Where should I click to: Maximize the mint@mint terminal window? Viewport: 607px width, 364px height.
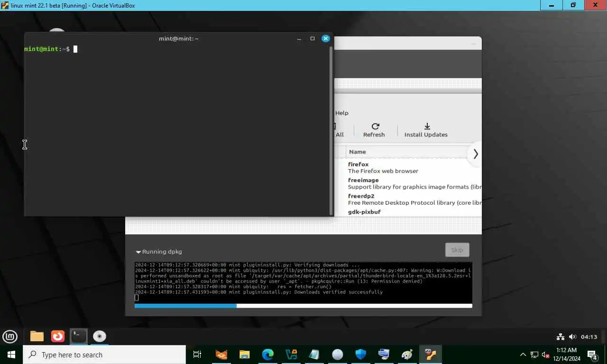click(x=313, y=38)
